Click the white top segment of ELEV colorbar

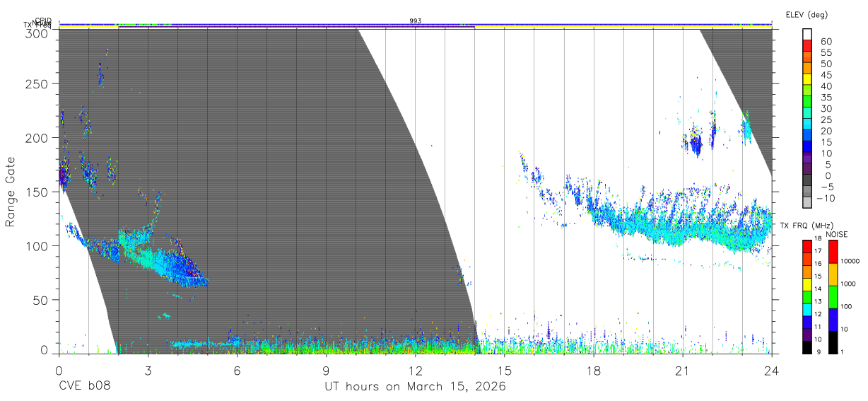807,34
